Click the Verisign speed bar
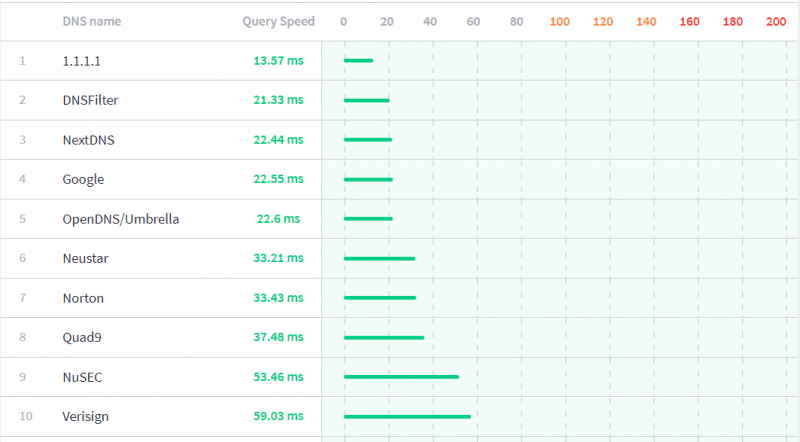 click(408, 417)
